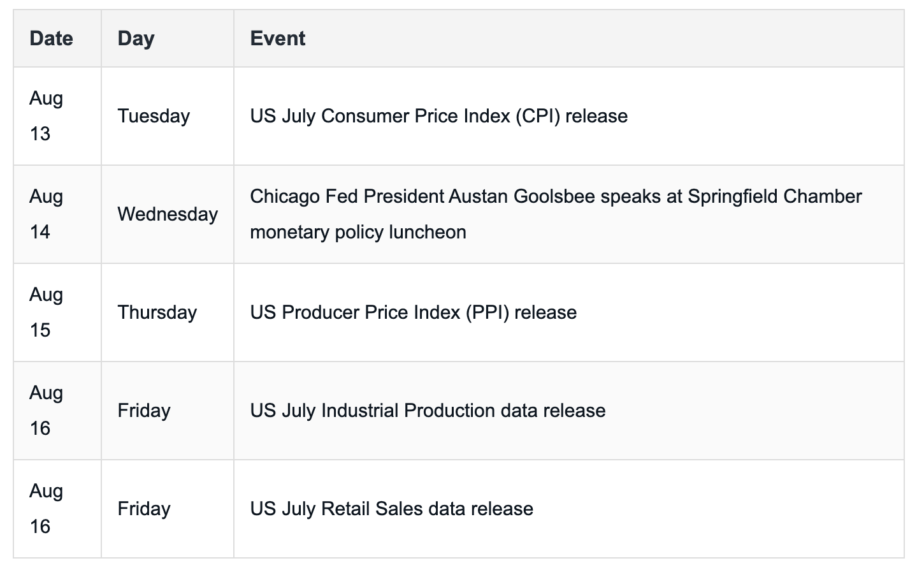Select the Aug 13 date cell
This screenshot has width=924, height=570.
click(x=57, y=116)
